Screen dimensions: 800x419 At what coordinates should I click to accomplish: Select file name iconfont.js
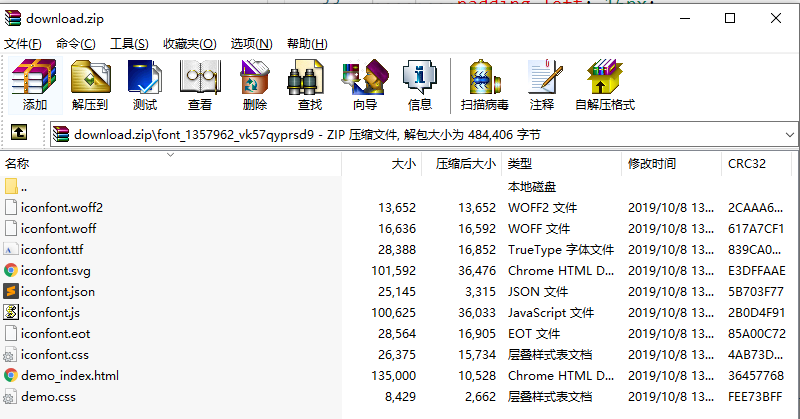coord(50,312)
